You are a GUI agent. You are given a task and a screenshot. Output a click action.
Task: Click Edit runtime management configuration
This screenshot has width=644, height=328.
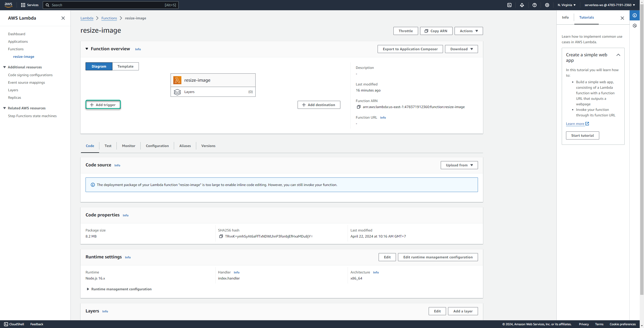click(x=438, y=257)
